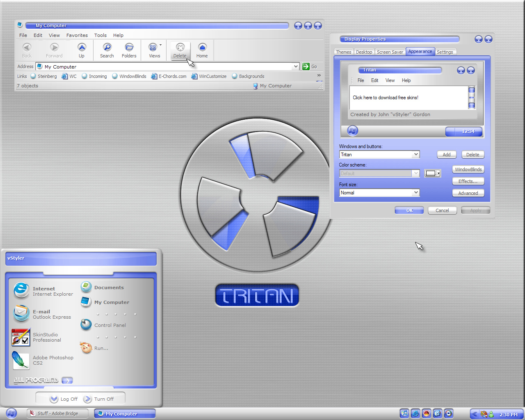Select the Appearance tab
The width and height of the screenshot is (525, 420).
420,51
